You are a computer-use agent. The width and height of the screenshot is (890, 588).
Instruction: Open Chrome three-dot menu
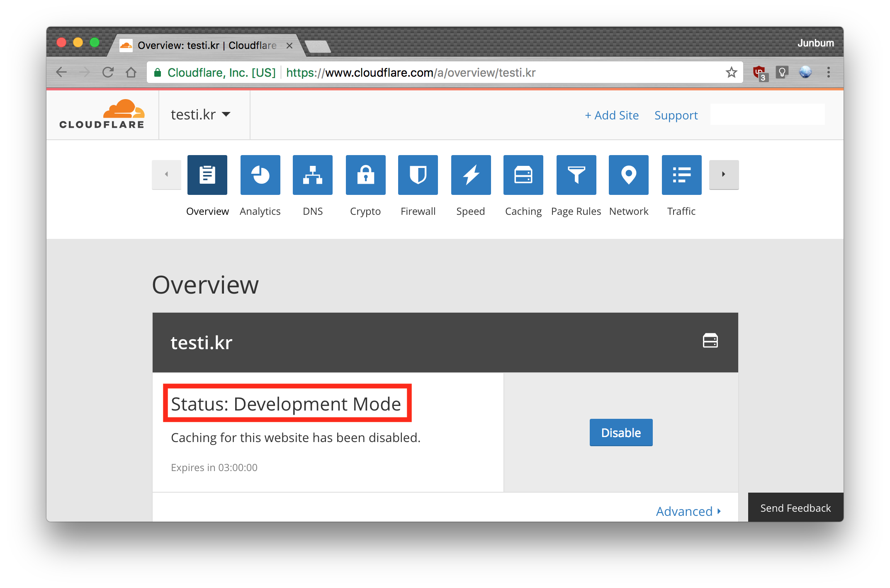pyautogui.click(x=828, y=73)
